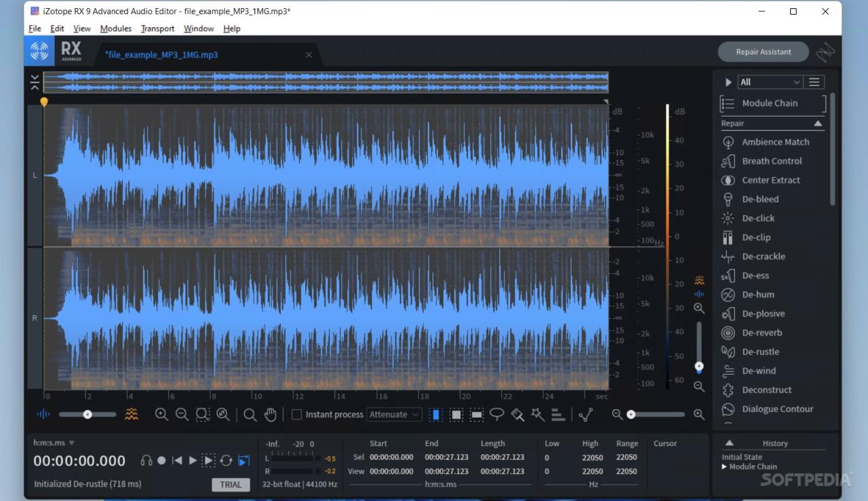The width and height of the screenshot is (868, 501).
Task: Open the Attenuate instant process dropdown
Action: click(395, 414)
